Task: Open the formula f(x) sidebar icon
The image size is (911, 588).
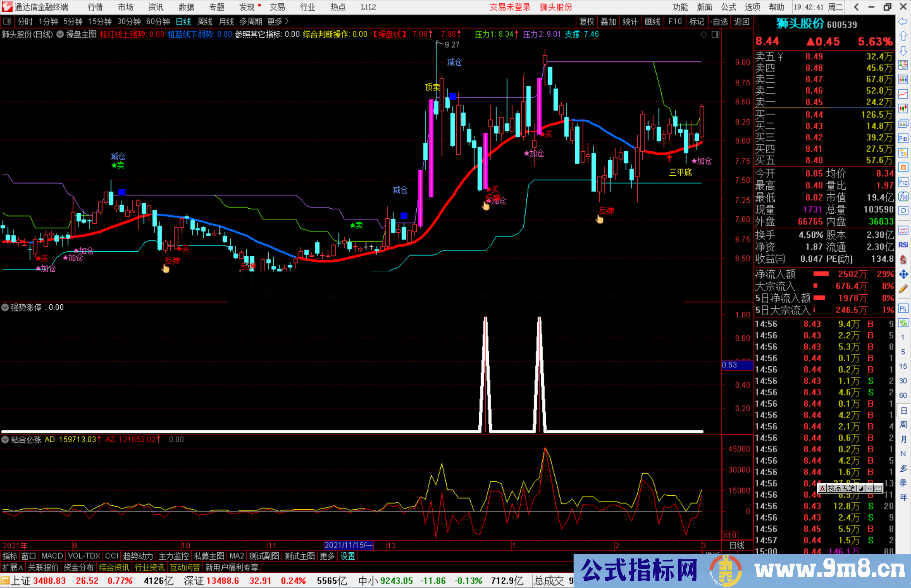Action: pos(903,196)
